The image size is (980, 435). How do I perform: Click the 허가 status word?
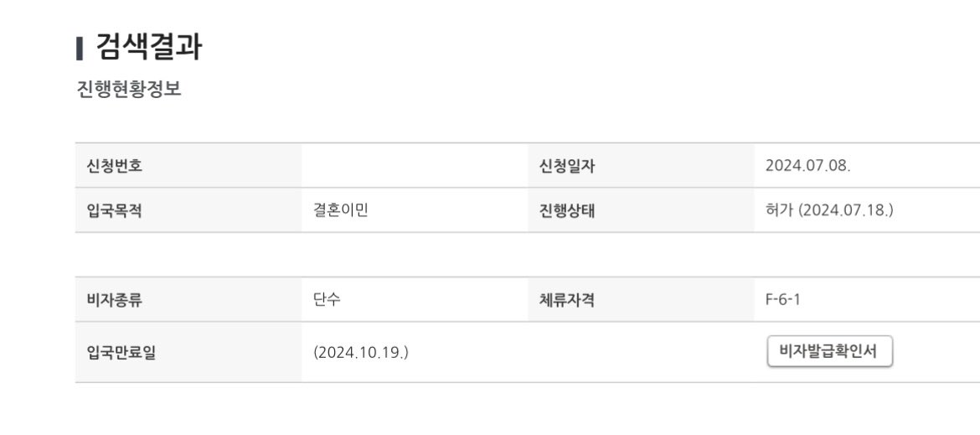coord(779,210)
